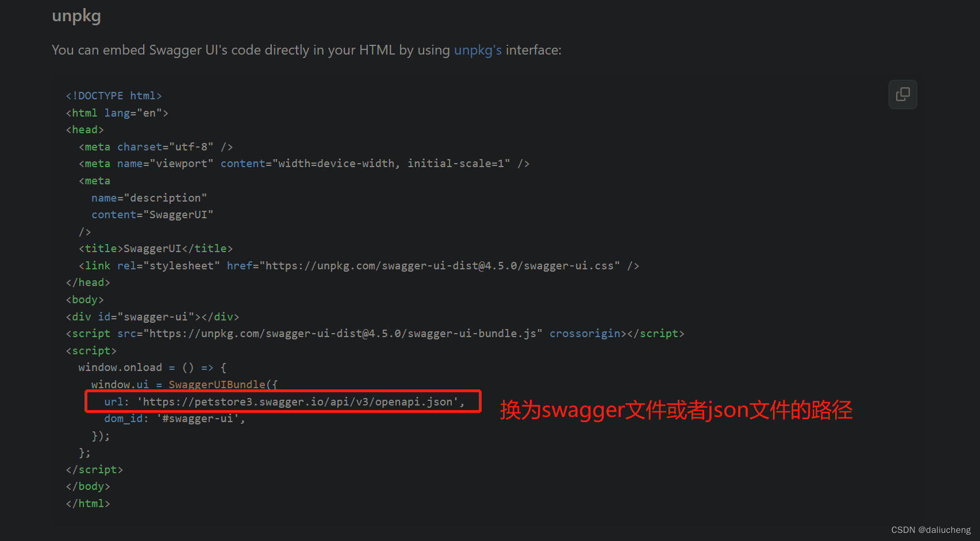Copy the code snippet with the copy icon
The height and width of the screenshot is (541, 980).
(902, 94)
